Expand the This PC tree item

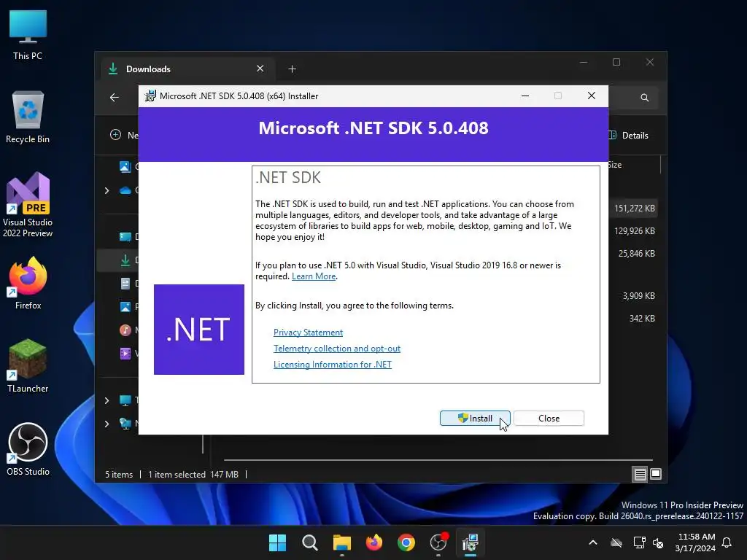tap(107, 400)
